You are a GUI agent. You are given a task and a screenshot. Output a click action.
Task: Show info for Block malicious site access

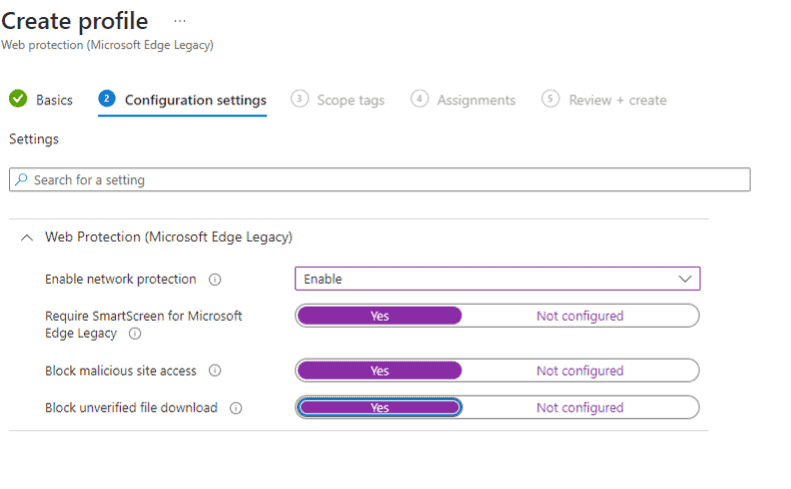pyautogui.click(x=215, y=371)
